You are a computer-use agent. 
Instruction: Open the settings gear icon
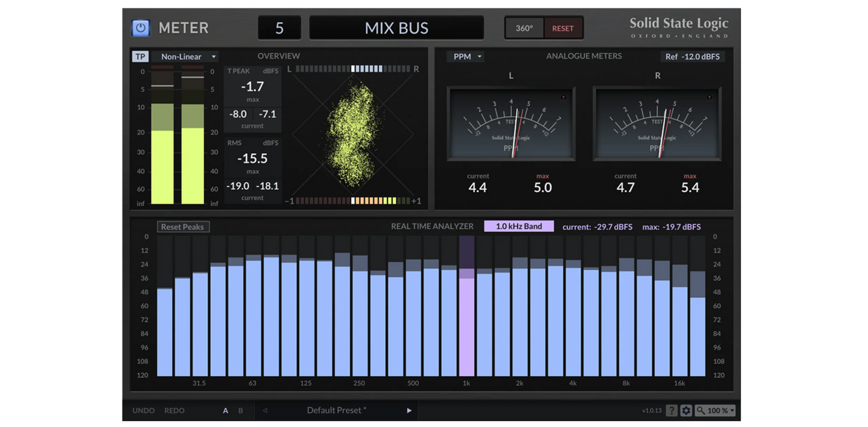point(686,411)
